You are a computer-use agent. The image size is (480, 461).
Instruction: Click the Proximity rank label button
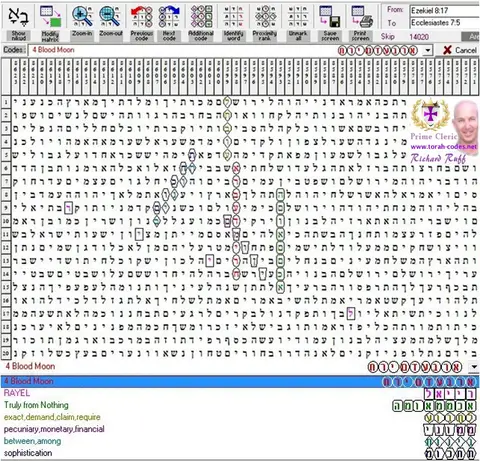(265, 36)
